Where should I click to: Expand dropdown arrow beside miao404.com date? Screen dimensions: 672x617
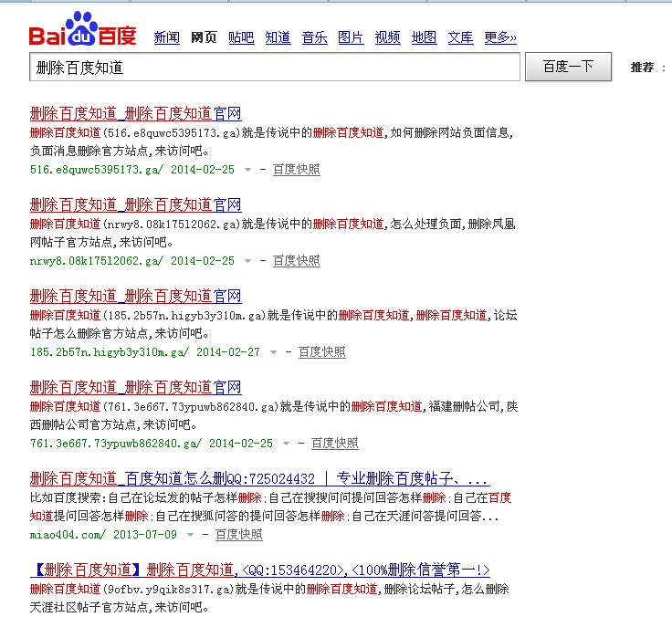[x=190, y=535]
